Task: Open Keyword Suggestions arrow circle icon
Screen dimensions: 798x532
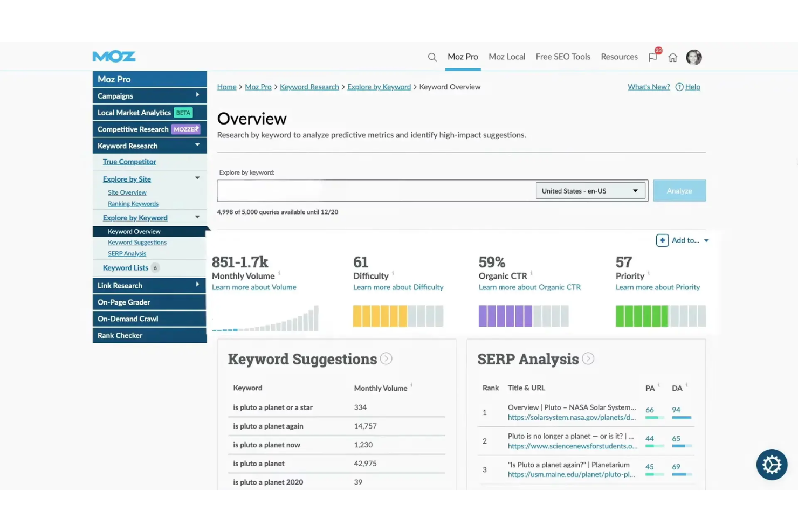Action: click(386, 358)
